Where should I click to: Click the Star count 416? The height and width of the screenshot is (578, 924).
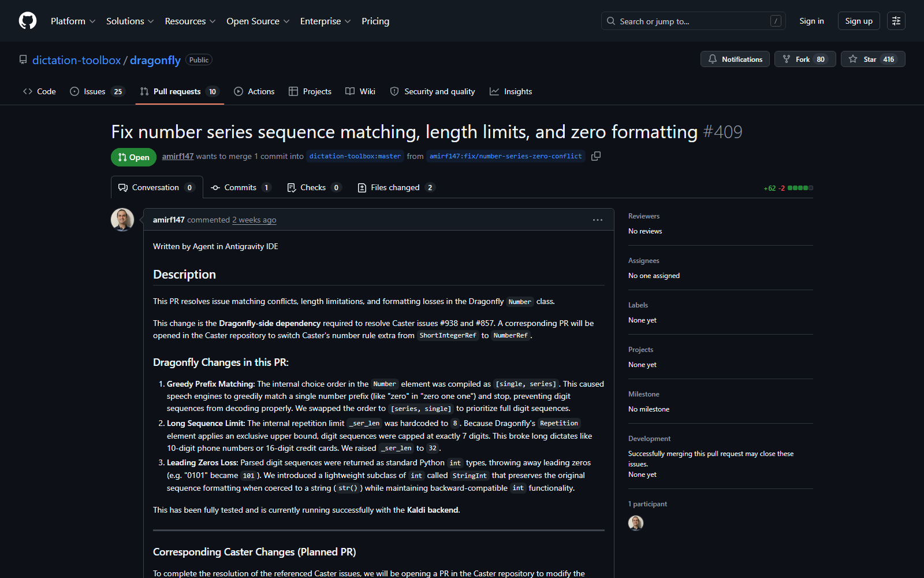point(888,59)
